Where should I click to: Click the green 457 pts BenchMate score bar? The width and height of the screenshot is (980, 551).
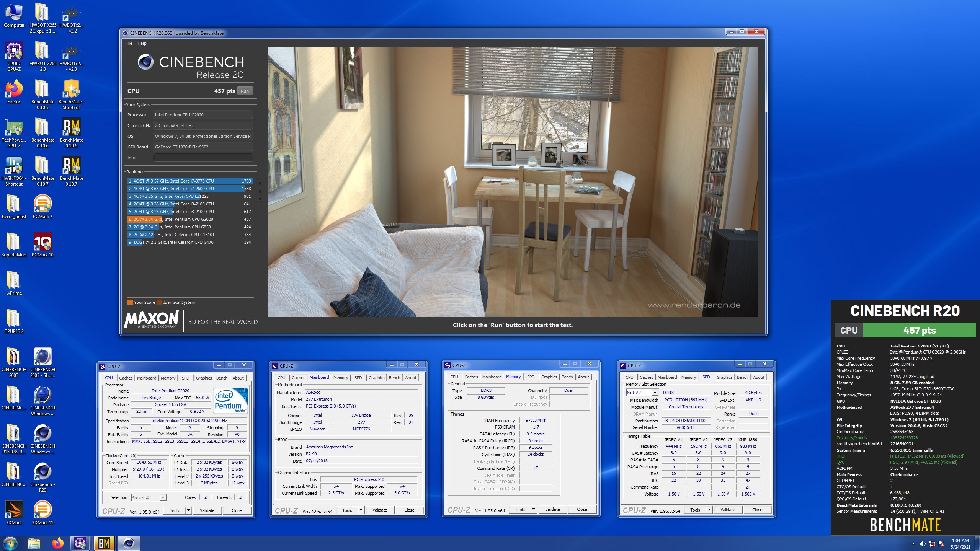[x=919, y=331]
